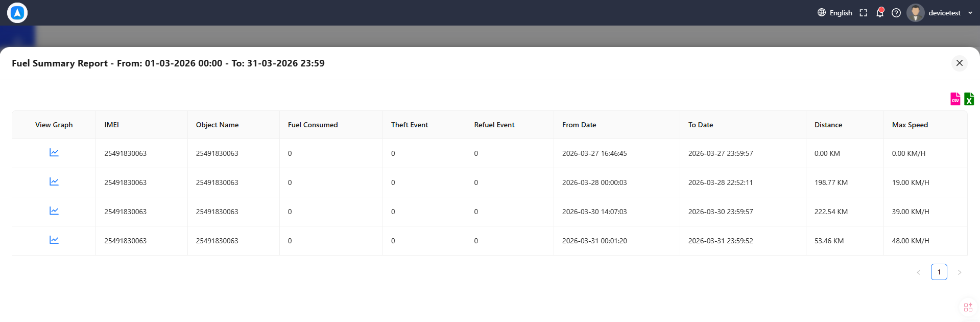980x322 pixels.
Task: Expand the devicetest user menu
Action: coord(970,13)
